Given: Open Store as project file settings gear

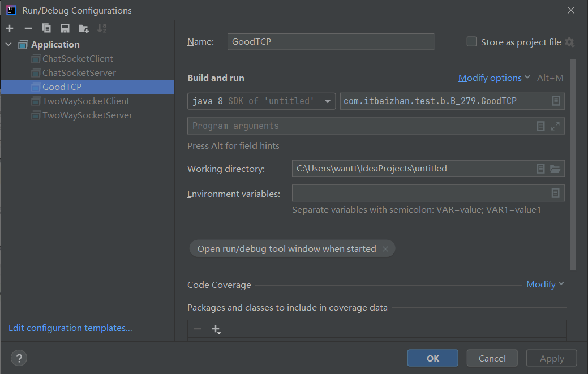Looking at the screenshot, I should pos(569,42).
